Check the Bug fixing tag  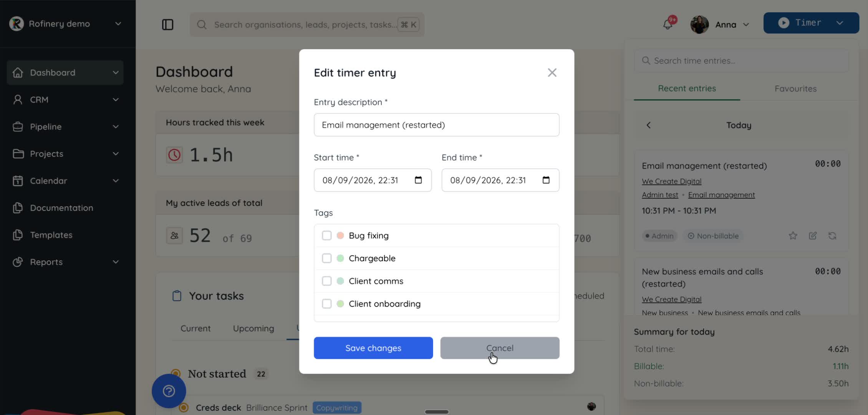pyautogui.click(x=326, y=235)
